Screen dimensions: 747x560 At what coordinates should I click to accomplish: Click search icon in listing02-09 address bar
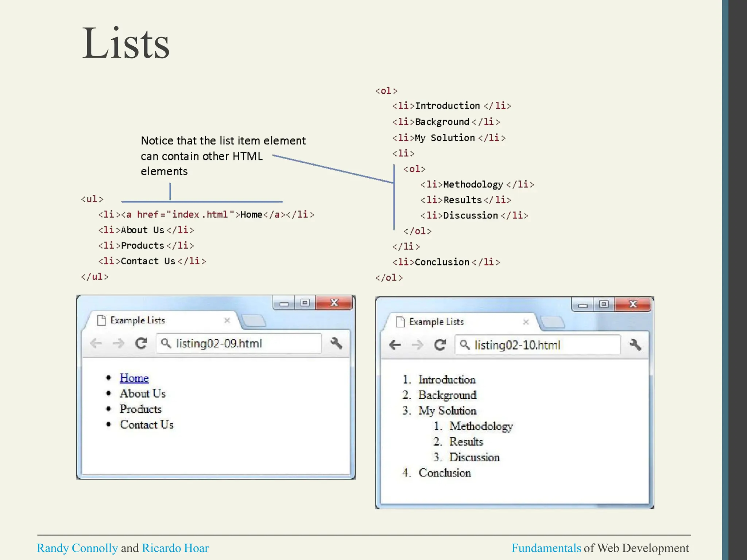pos(166,343)
